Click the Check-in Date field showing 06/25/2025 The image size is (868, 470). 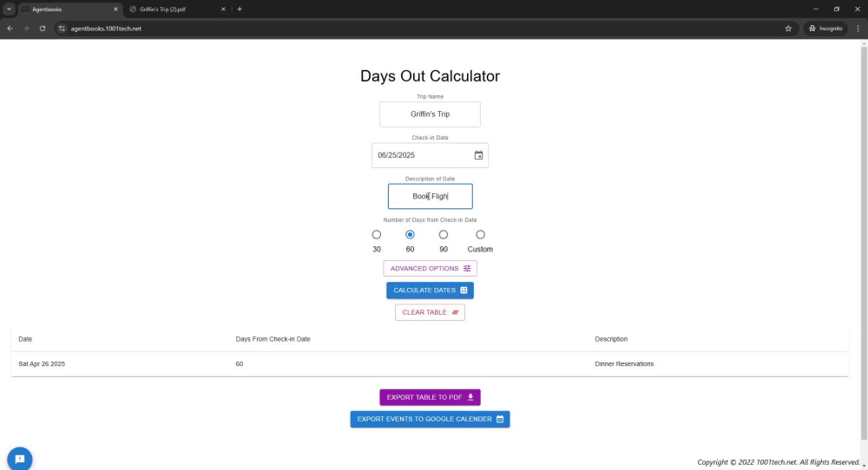[430, 155]
